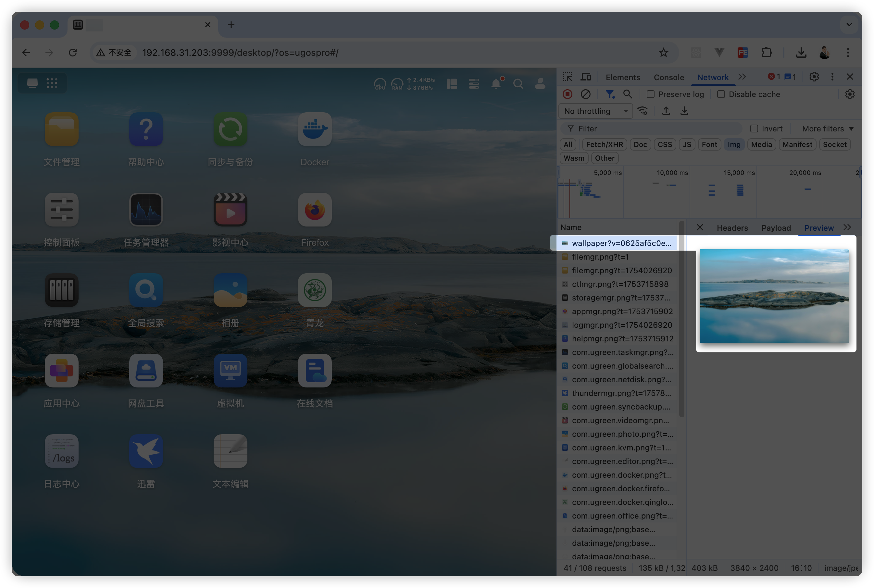Open the Headers tab
Screen dimensions: 874x588
(732, 228)
